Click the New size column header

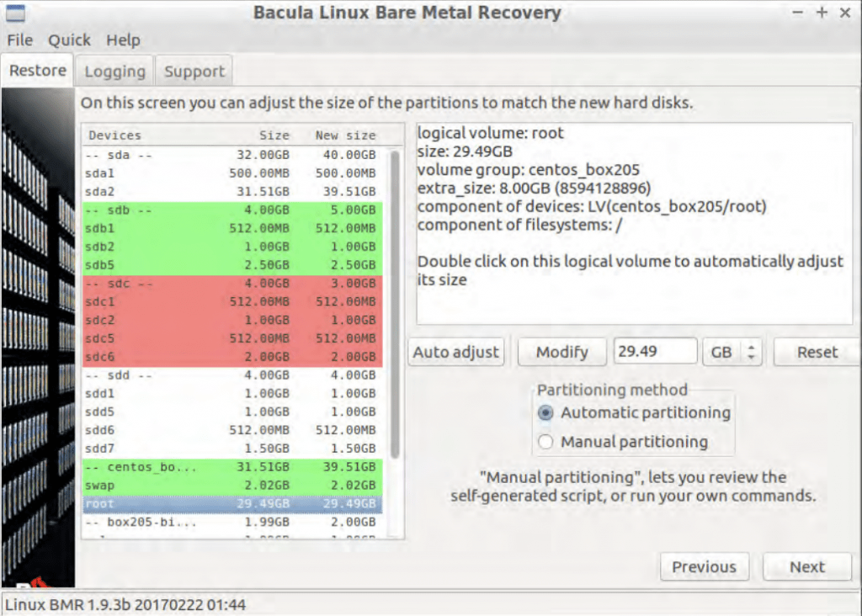[345, 135]
